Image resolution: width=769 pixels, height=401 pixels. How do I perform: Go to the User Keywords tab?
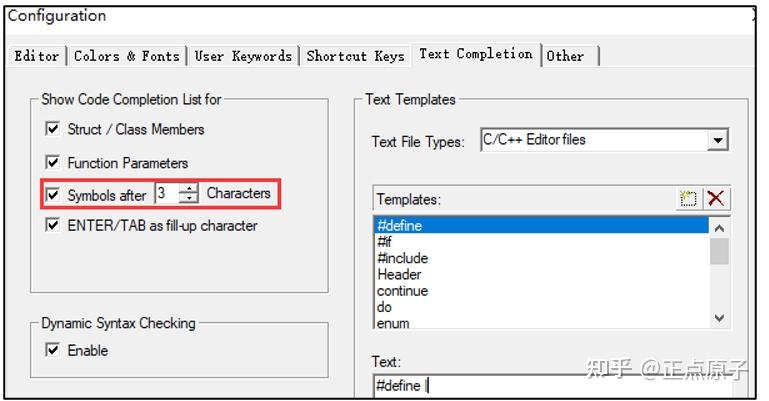point(243,56)
